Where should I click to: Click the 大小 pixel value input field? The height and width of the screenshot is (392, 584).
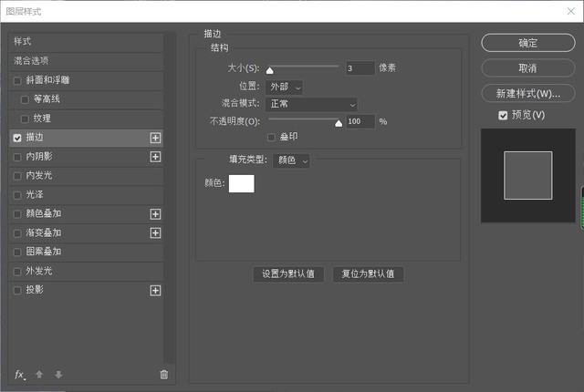tap(360, 67)
